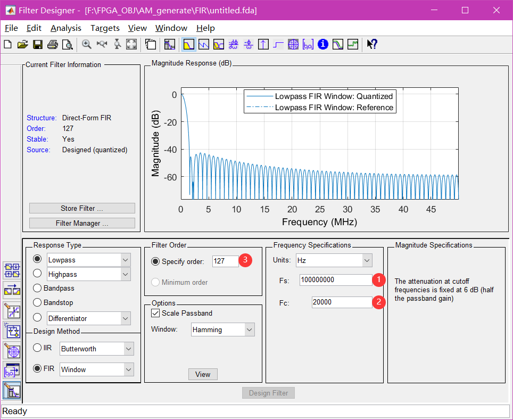513x420 pixels.
Task: Open a saved session file
Action: (x=22, y=44)
